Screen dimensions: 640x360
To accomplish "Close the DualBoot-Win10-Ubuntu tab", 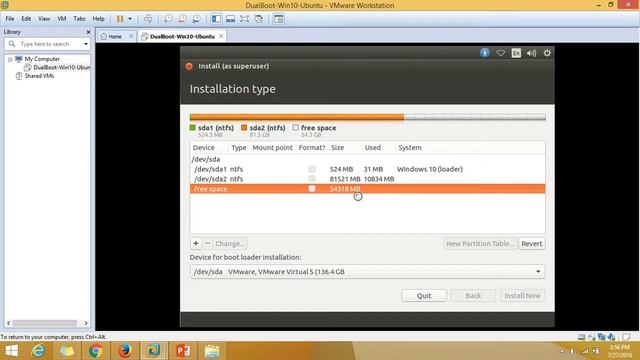I will [x=221, y=36].
